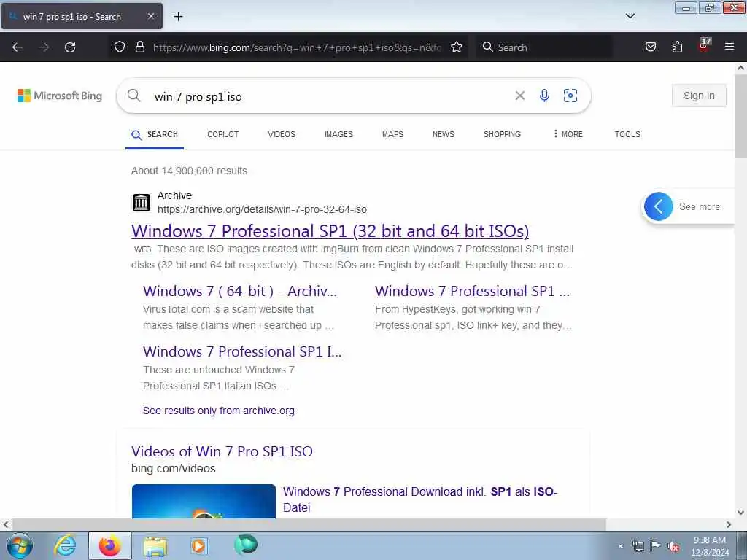This screenshot has height=560, width=747.
Task: Open Videos of Win 7 Pro SP1 ISO
Action: click(222, 451)
